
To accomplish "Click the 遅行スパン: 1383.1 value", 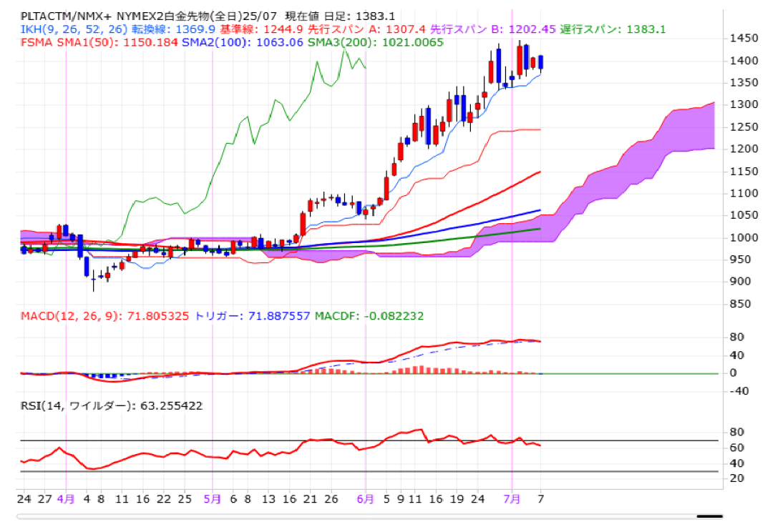I will point(613,29).
